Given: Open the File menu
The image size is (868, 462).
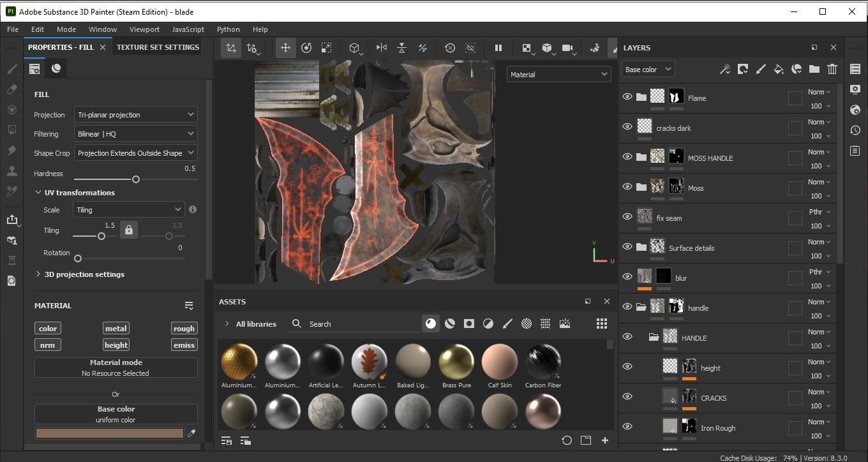Looking at the screenshot, I should point(13,29).
